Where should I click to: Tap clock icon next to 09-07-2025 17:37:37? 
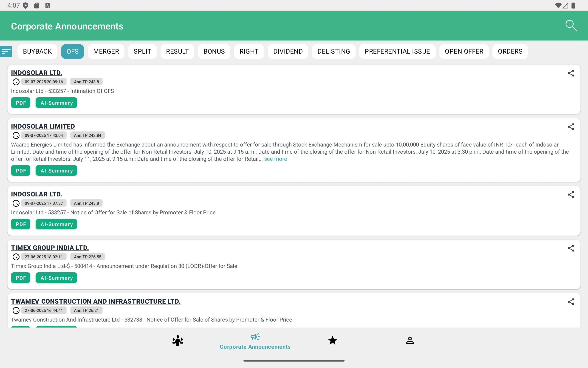pos(16,203)
